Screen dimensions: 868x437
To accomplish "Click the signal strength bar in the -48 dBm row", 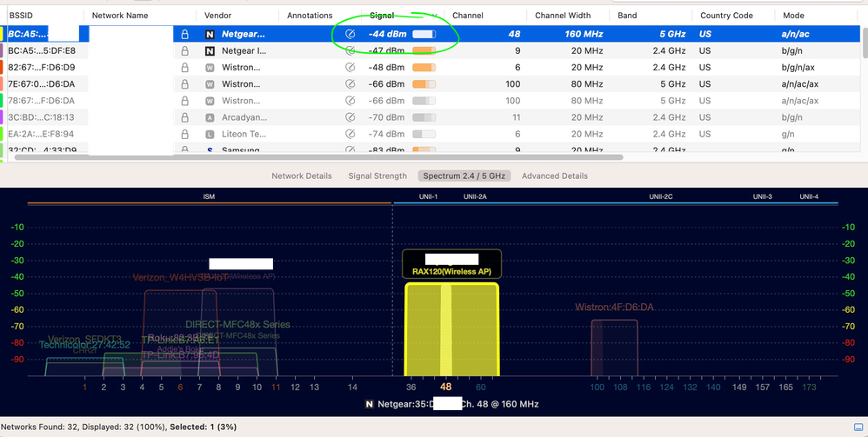I will [x=424, y=68].
